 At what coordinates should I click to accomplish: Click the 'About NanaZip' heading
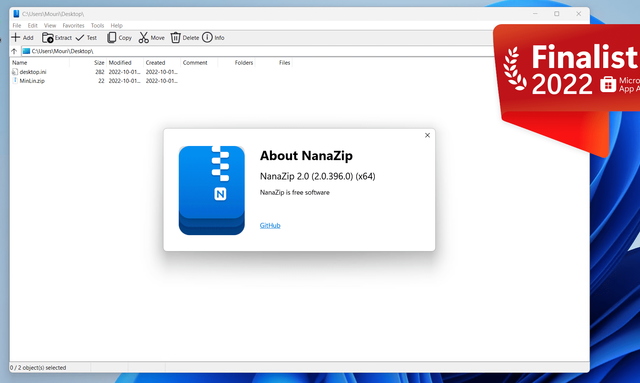pyautogui.click(x=306, y=156)
